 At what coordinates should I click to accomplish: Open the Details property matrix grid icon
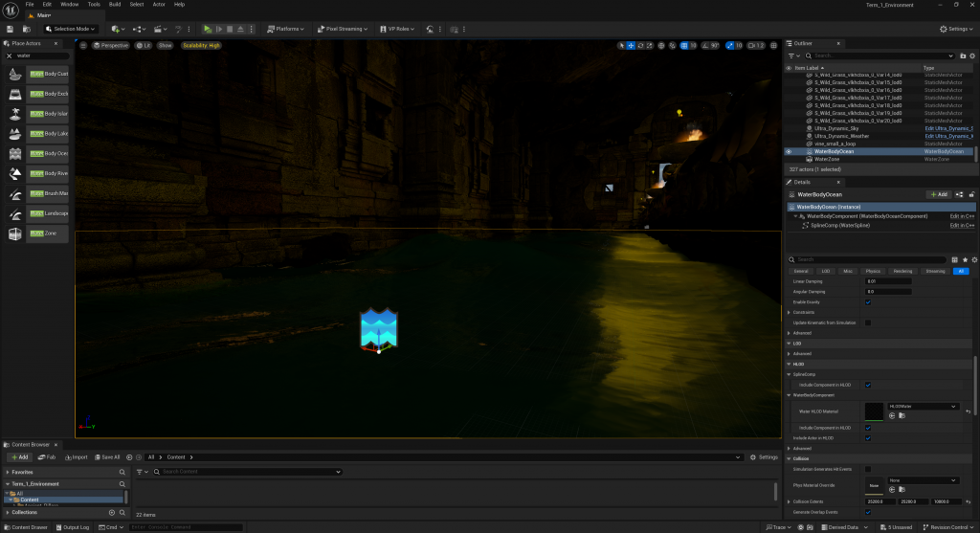(954, 260)
